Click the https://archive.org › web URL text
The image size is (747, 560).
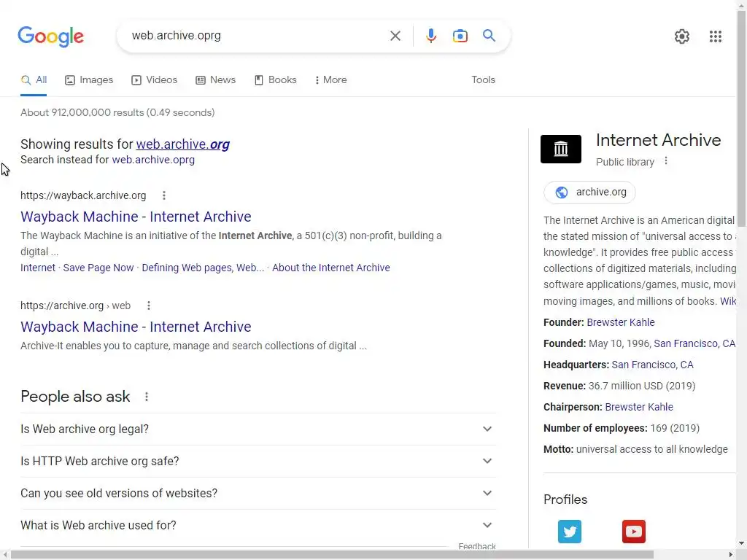click(x=75, y=306)
